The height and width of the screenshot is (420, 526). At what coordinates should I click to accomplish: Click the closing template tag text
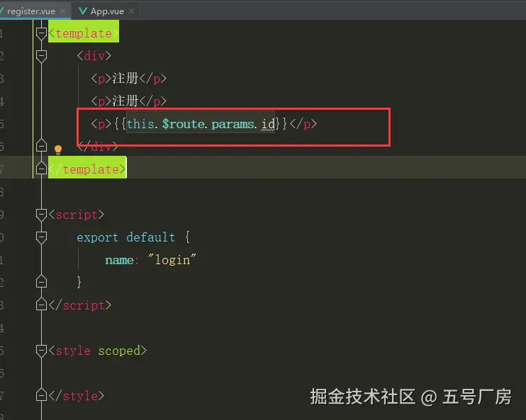click(x=87, y=169)
